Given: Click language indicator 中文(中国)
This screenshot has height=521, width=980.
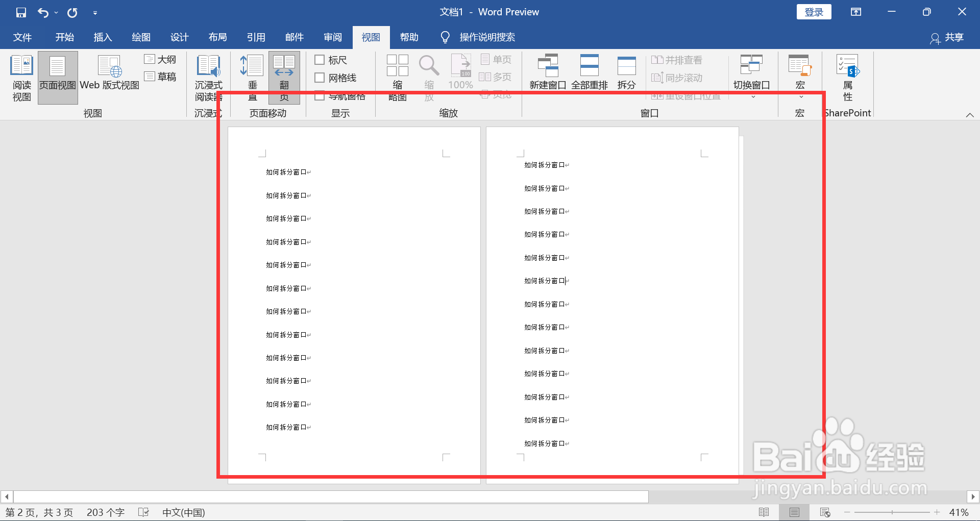Looking at the screenshot, I should (x=184, y=512).
